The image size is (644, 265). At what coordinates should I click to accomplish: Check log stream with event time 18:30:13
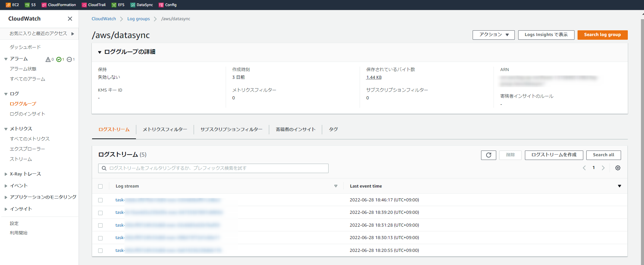click(x=100, y=238)
